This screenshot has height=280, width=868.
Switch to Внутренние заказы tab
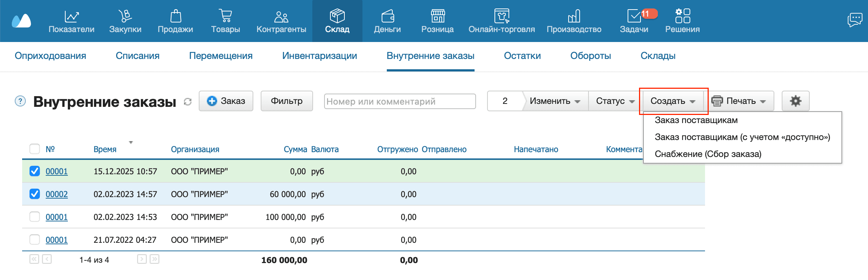coord(431,56)
